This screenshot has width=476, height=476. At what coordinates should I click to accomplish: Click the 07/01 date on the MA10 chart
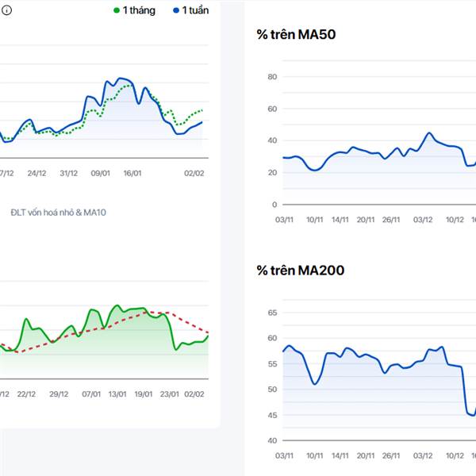[91, 393]
